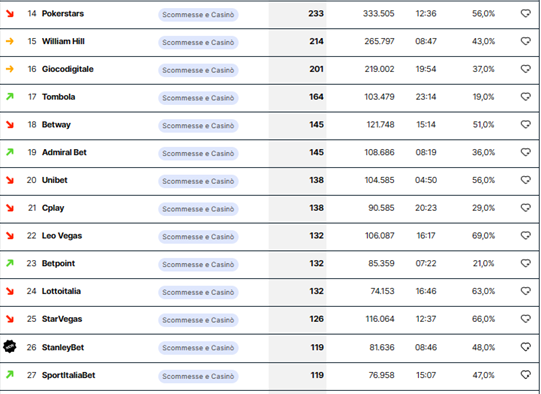
Task: Click the new badge icon beside StanleyBet
Action: [x=10, y=347]
